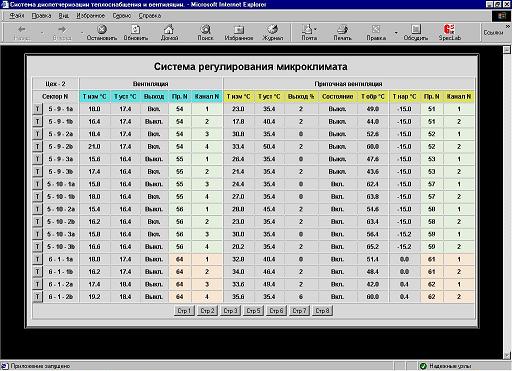
Task: Click the Вентиляция section header
Action: (151, 84)
